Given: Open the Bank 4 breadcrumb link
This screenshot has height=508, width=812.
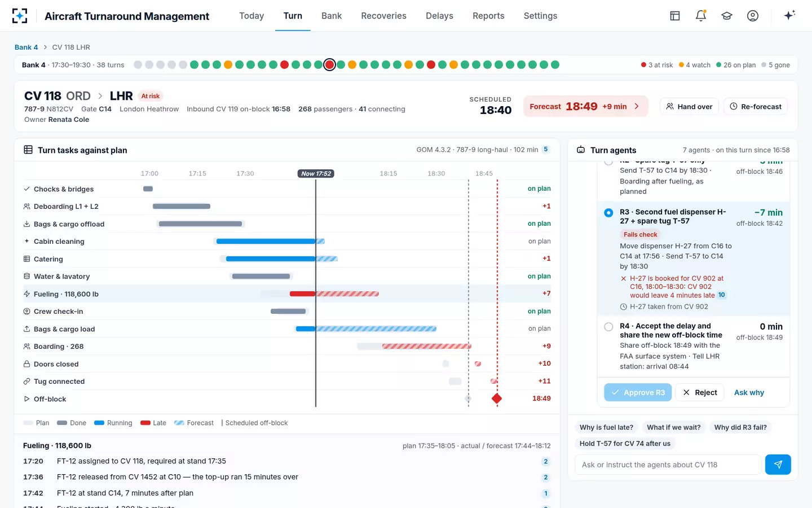Looking at the screenshot, I should pos(26,47).
